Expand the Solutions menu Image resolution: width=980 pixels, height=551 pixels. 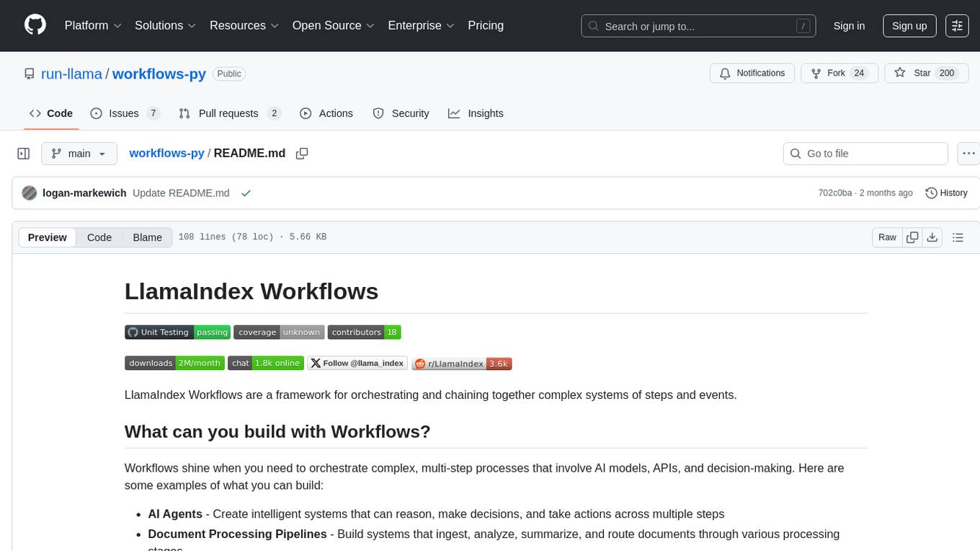166,25
